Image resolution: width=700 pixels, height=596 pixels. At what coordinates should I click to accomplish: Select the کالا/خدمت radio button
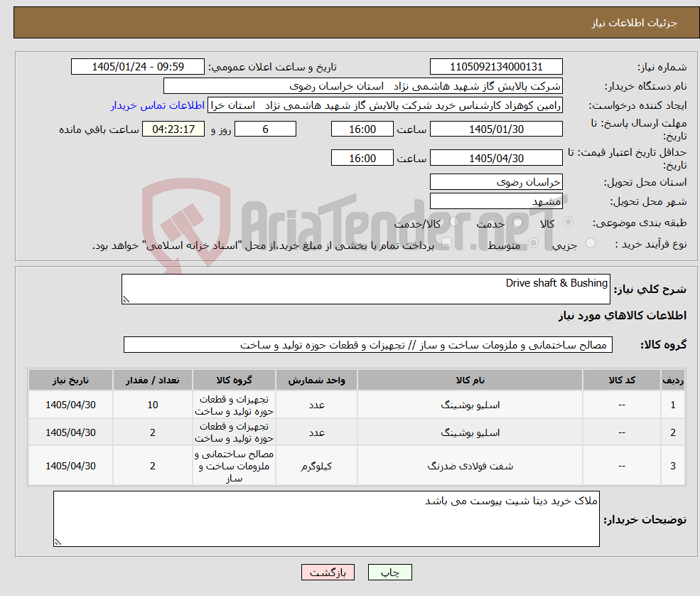coord(454,222)
